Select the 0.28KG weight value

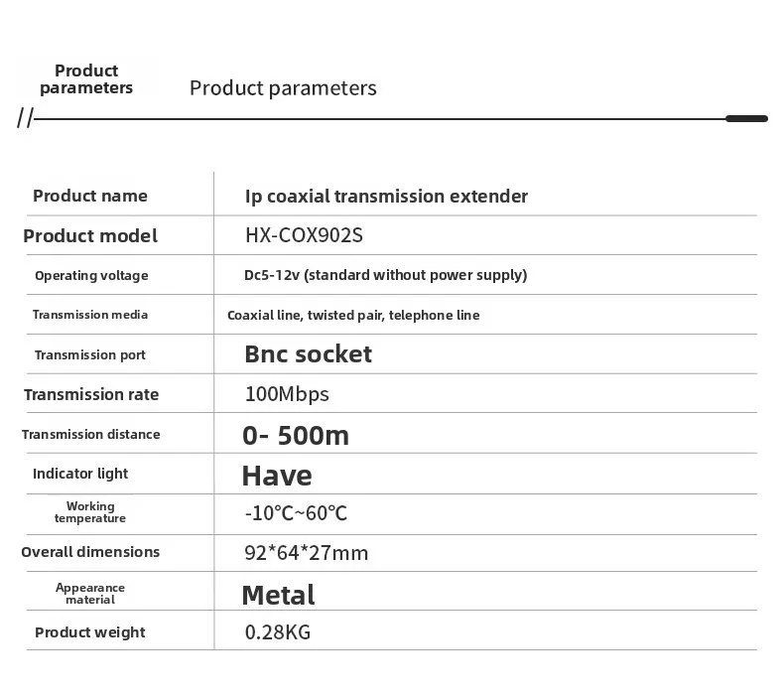point(278,632)
